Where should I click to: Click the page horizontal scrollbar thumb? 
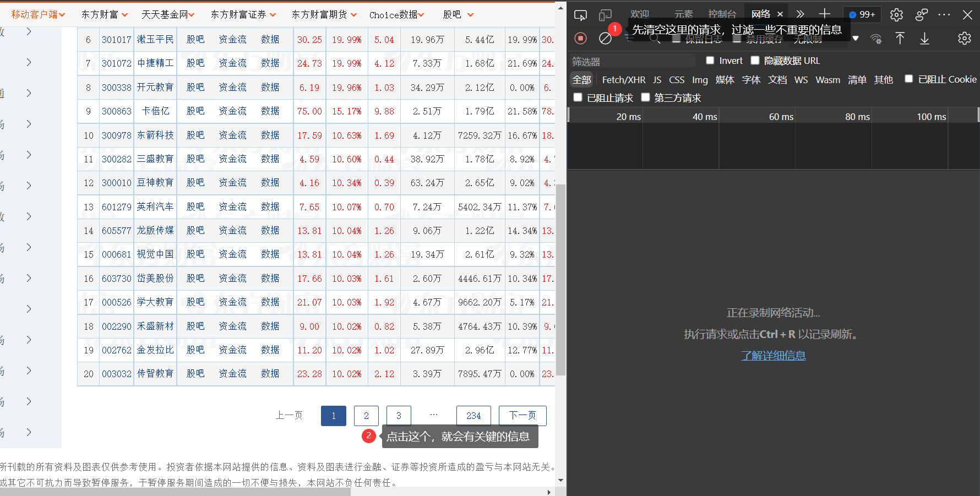tap(175, 492)
